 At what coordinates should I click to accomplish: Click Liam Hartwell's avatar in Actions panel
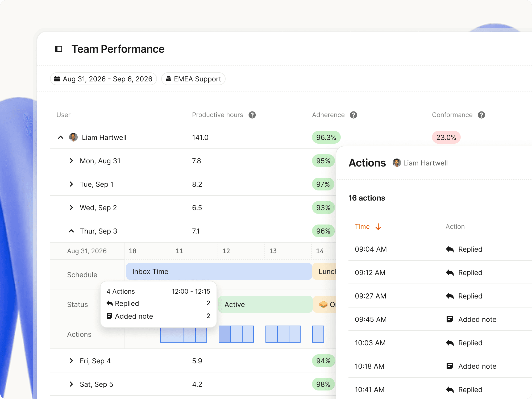(397, 163)
